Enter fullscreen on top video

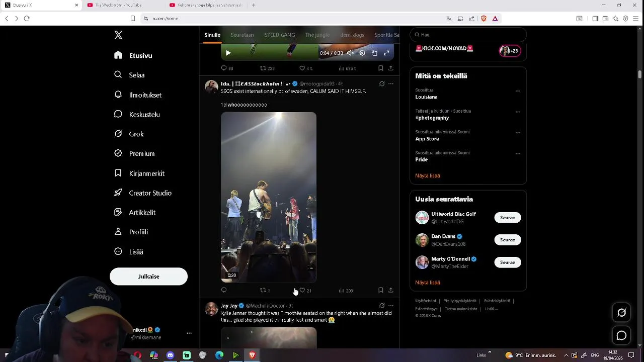386,53
